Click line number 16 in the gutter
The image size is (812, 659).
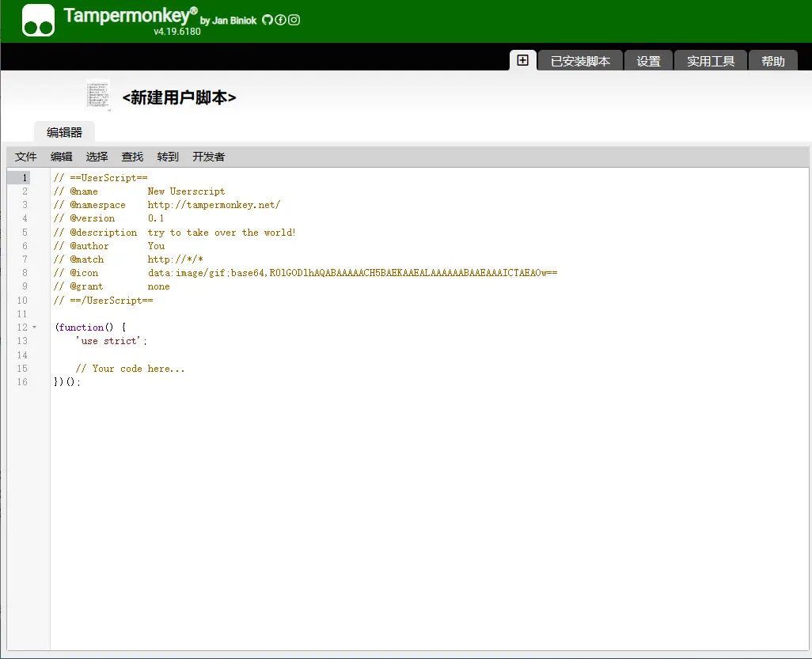pyautogui.click(x=21, y=382)
